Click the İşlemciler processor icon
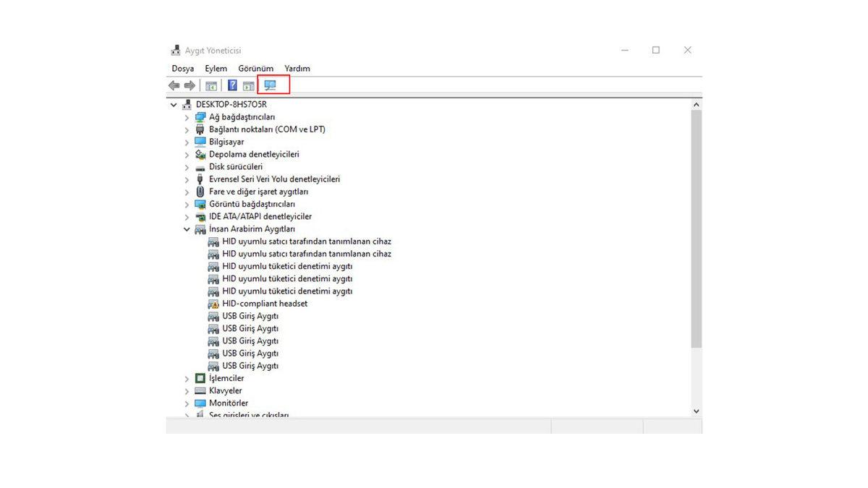 point(200,378)
